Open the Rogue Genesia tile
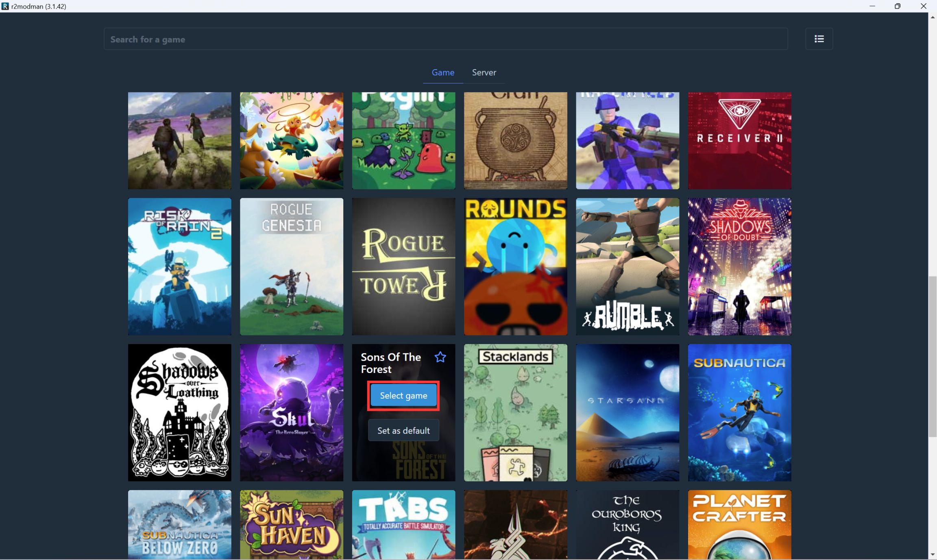Viewport: 937px width, 560px height. tap(292, 266)
